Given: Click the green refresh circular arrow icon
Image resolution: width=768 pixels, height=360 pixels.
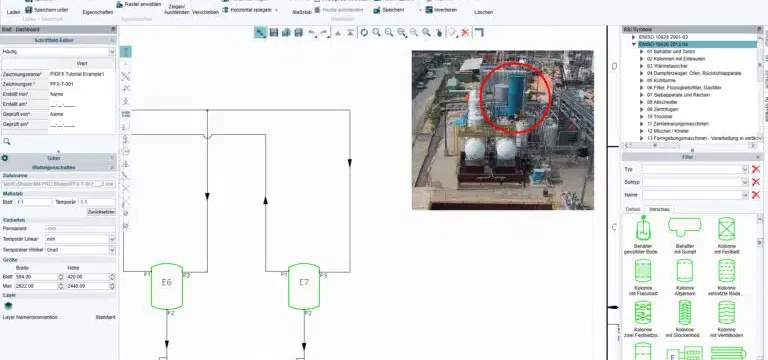Looking at the screenshot, I should click(x=364, y=33).
